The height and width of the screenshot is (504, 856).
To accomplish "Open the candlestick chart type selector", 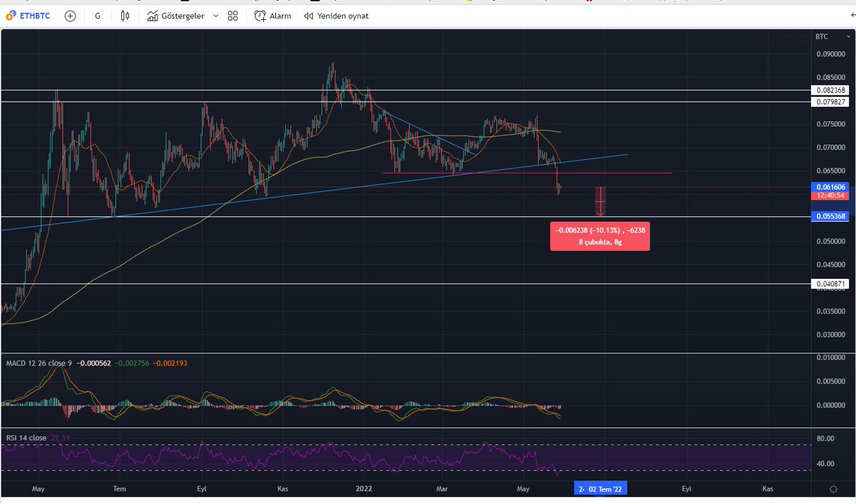I will click(125, 16).
